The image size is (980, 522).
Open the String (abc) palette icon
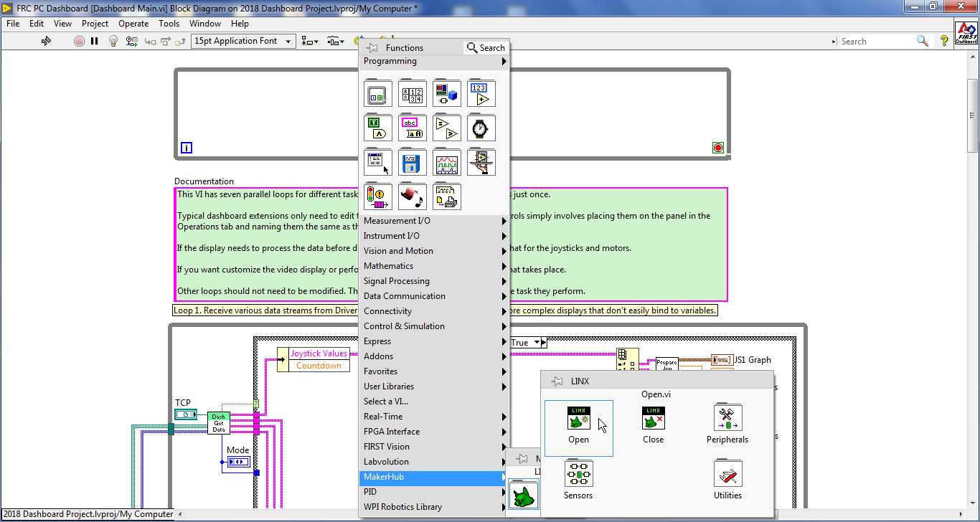click(x=412, y=128)
